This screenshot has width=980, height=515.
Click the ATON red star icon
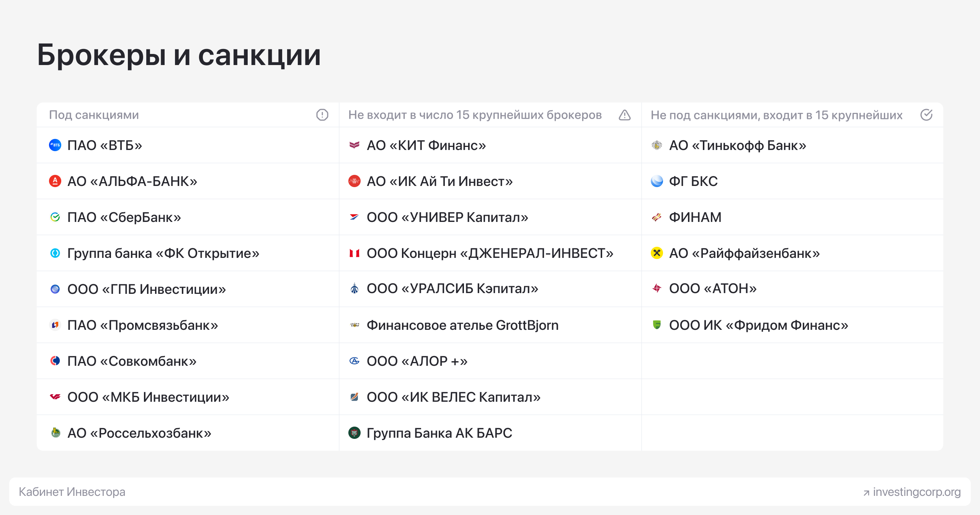tap(657, 288)
